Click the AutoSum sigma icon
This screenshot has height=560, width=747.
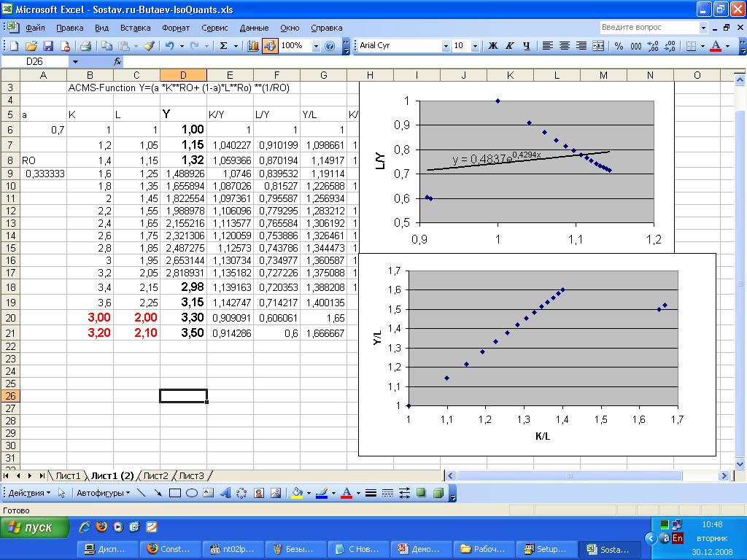coord(224,45)
